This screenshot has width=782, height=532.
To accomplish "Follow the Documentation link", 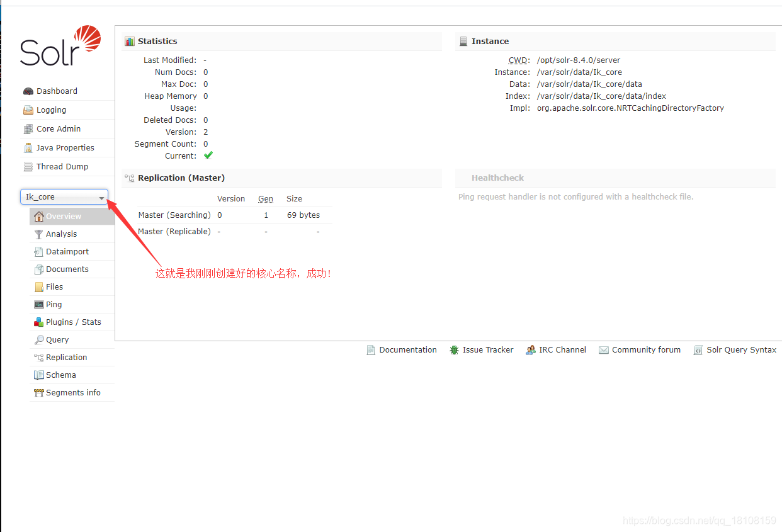I will pos(408,350).
